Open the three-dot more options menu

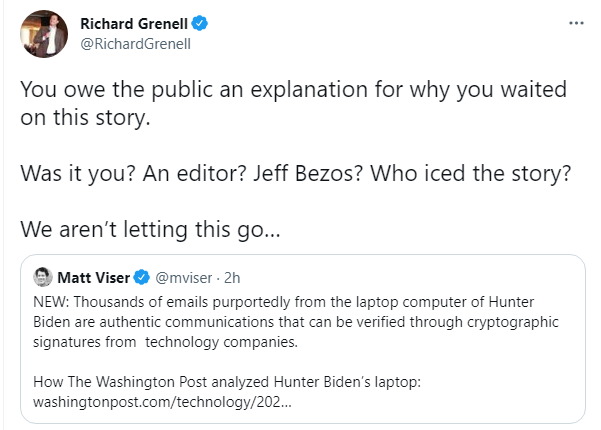[x=576, y=23]
